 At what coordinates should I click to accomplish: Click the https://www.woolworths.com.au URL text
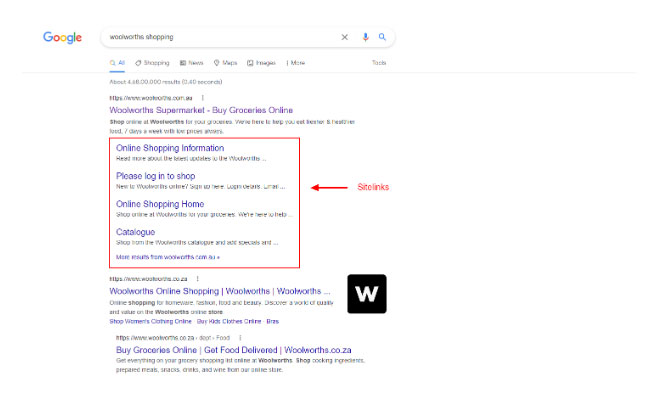151,98
